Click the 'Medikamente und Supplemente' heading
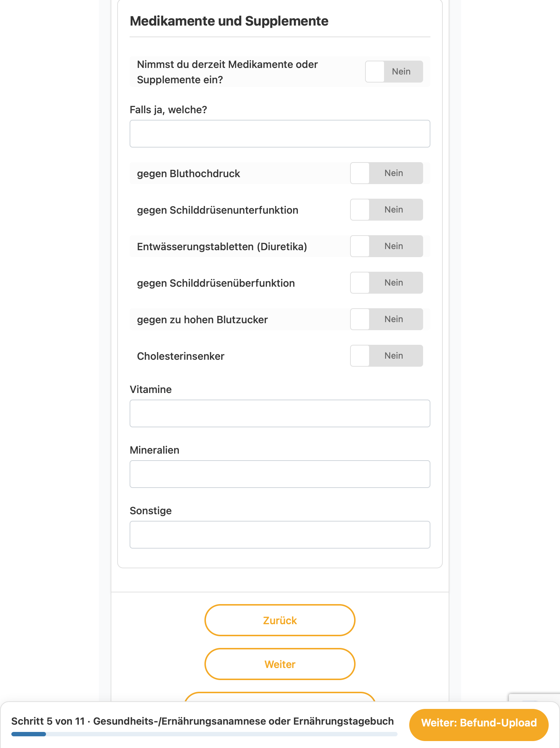Viewport: 560px width, 748px height. (229, 21)
